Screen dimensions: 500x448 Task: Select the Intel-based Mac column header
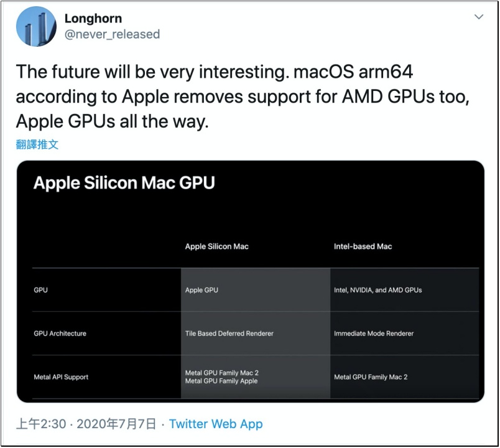pyautogui.click(x=363, y=246)
